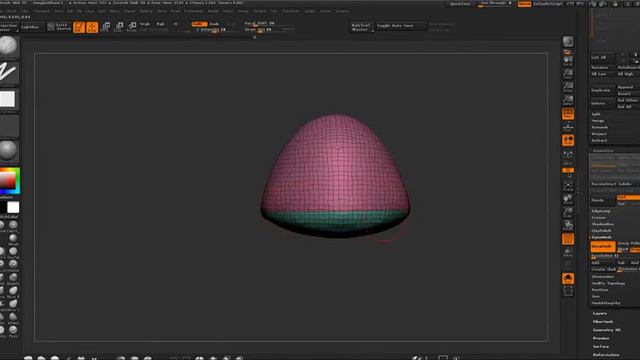The width and height of the screenshot is (640, 360).
Task: Toggle PolyF polyframe display icon
Action: pyautogui.click(x=568, y=239)
